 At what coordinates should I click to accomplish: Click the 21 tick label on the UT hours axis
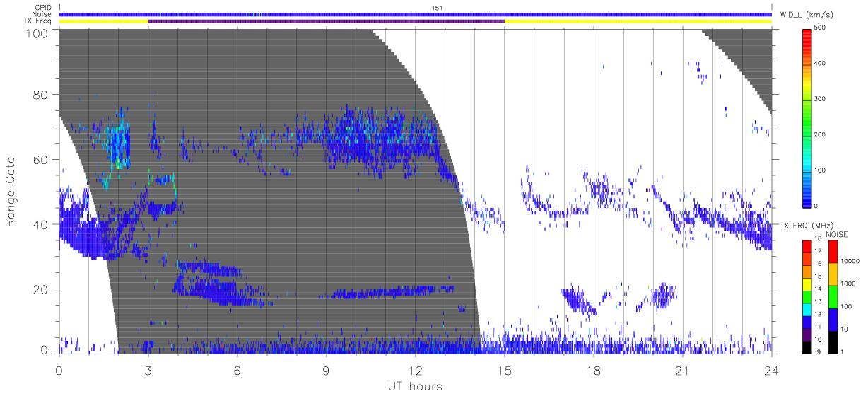(x=683, y=370)
